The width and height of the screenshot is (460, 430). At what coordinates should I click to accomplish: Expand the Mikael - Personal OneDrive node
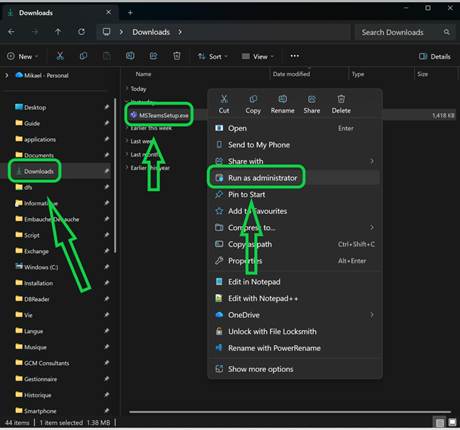(x=6, y=75)
